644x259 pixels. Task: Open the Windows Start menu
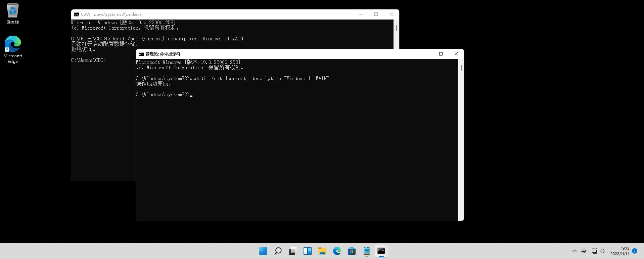[263, 251]
